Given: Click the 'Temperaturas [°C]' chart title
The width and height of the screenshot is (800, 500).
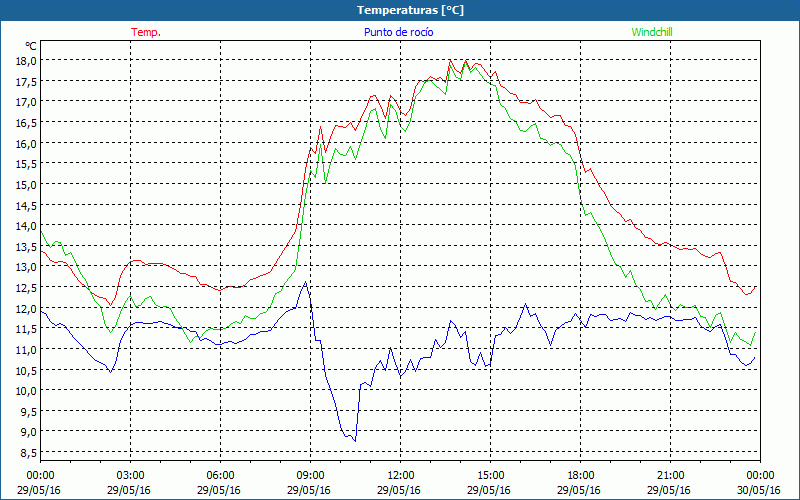Looking at the screenshot, I should 410,10.
